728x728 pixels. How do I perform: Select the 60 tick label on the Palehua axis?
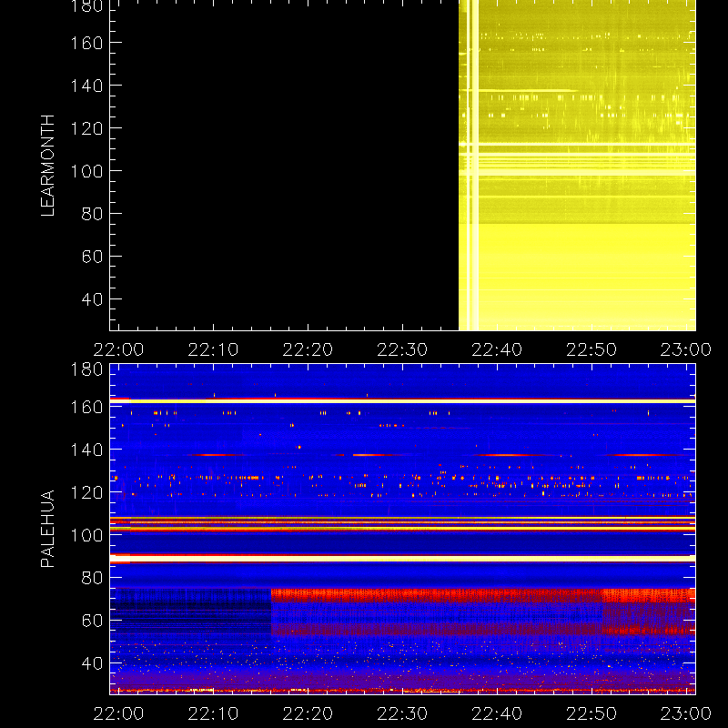92,621
